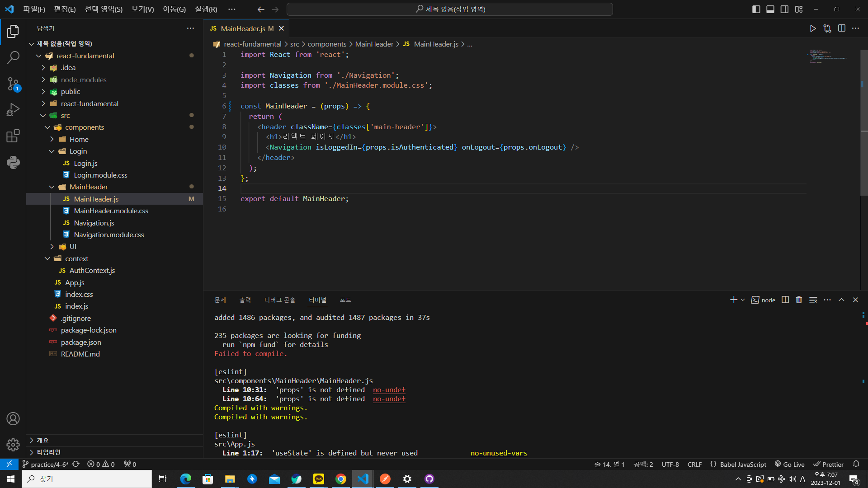Screen dimensions: 868x488
Task: Switch to the 디버그 콘솔 tab
Action: coord(280,300)
